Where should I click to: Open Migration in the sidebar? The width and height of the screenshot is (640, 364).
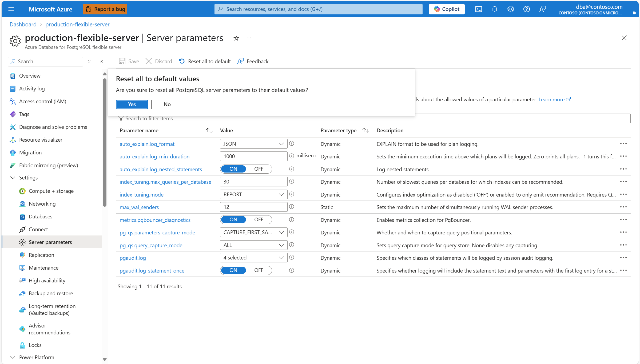click(30, 153)
